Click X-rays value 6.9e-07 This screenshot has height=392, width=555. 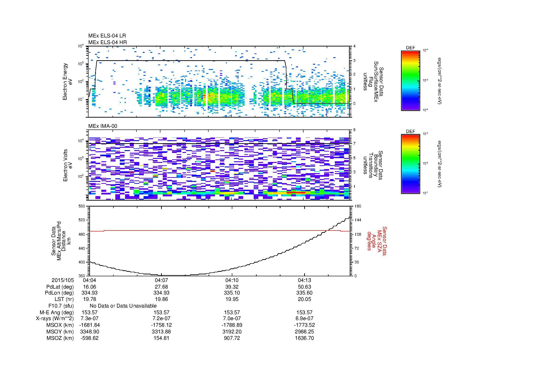point(304,318)
